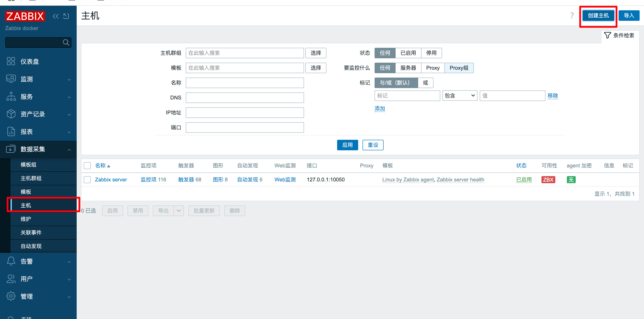
Task: Choose 或 tag evaluation mode
Action: click(425, 83)
